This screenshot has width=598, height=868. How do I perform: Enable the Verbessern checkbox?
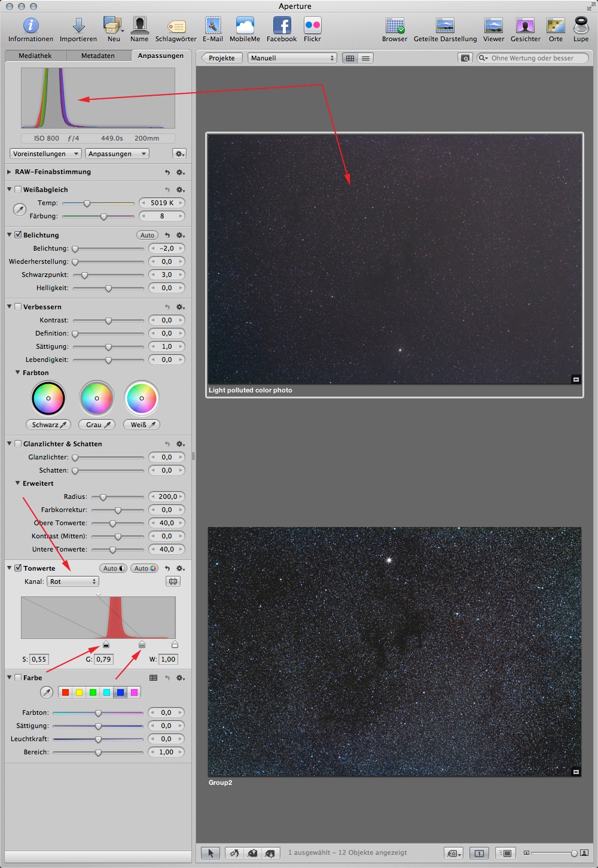tap(18, 307)
